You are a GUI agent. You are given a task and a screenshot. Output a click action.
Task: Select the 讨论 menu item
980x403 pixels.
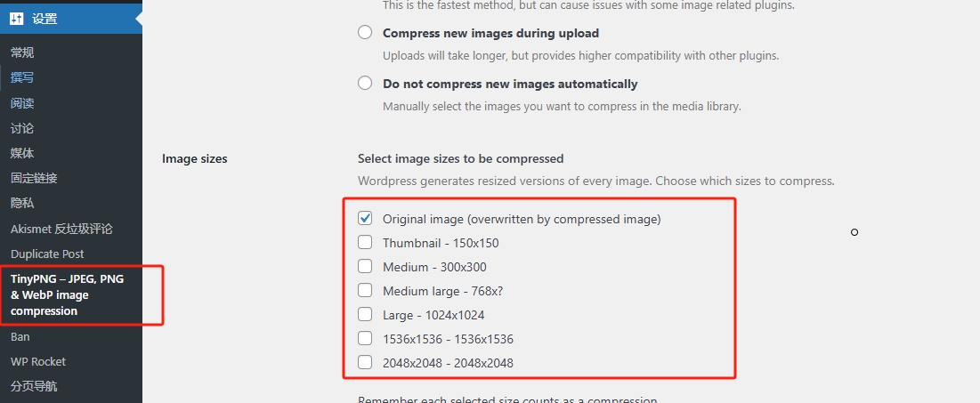(22, 128)
